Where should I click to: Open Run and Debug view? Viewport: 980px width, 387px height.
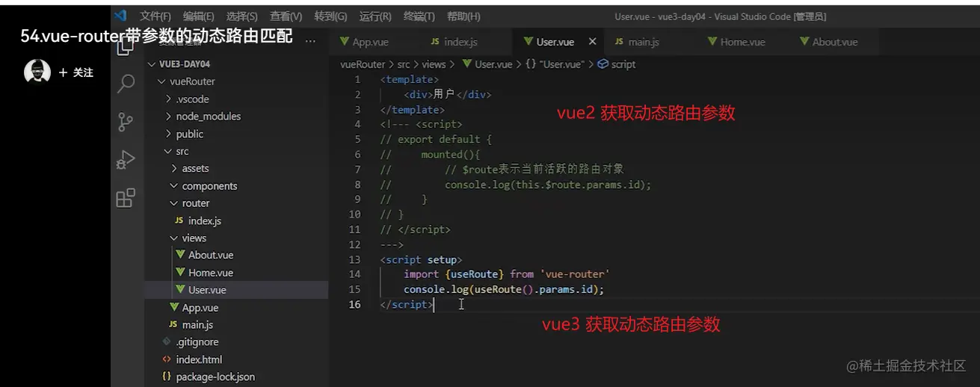126,160
